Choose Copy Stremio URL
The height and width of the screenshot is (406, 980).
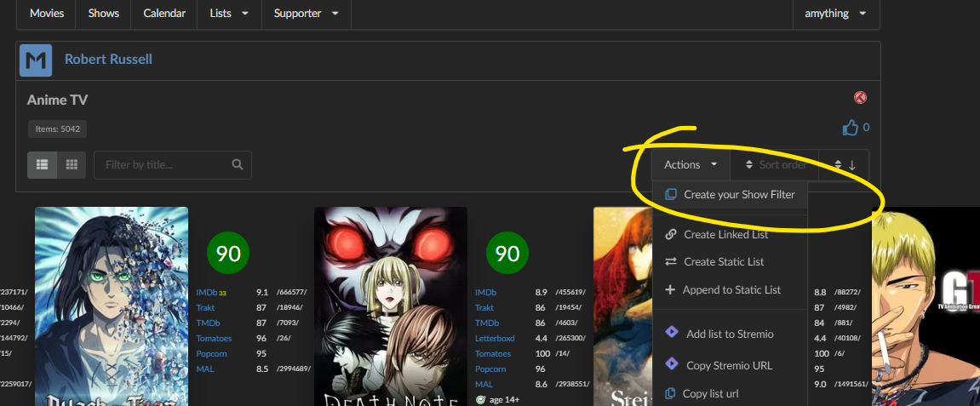coord(730,365)
